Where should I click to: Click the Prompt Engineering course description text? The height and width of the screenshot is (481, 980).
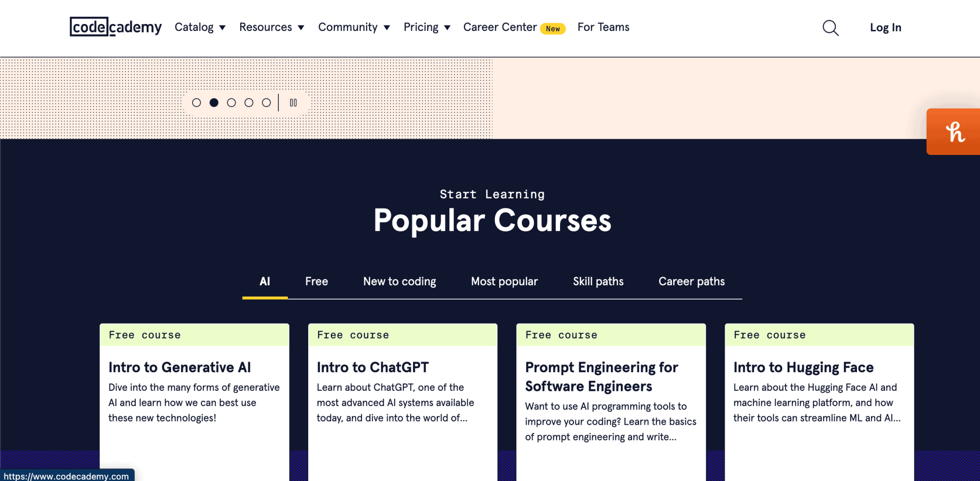point(611,422)
